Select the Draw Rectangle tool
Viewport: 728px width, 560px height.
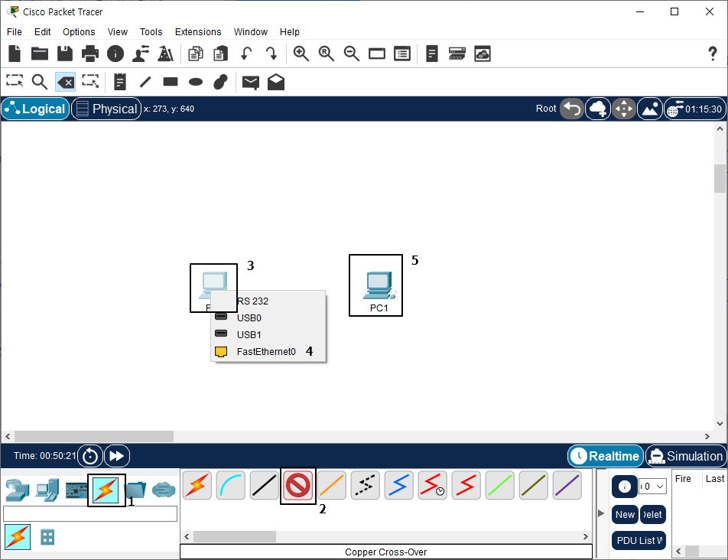[x=171, y=82]
